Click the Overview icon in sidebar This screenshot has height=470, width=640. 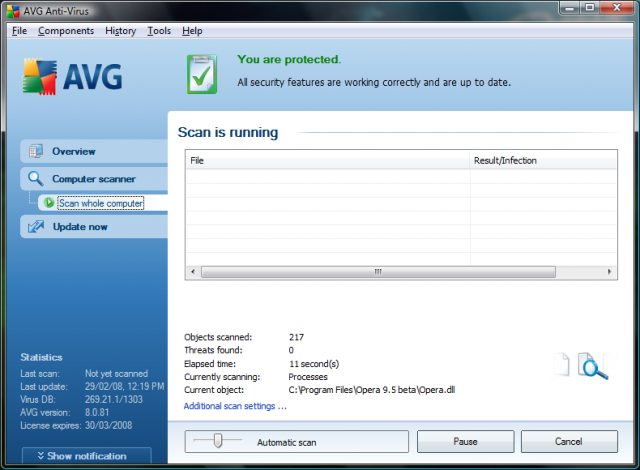[36, 151]
